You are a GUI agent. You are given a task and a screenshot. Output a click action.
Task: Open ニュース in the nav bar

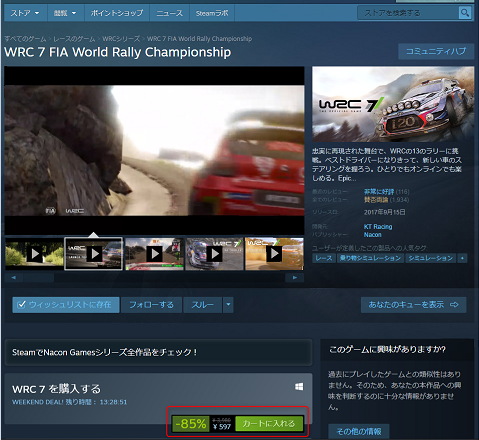click(x=169, y=13)
